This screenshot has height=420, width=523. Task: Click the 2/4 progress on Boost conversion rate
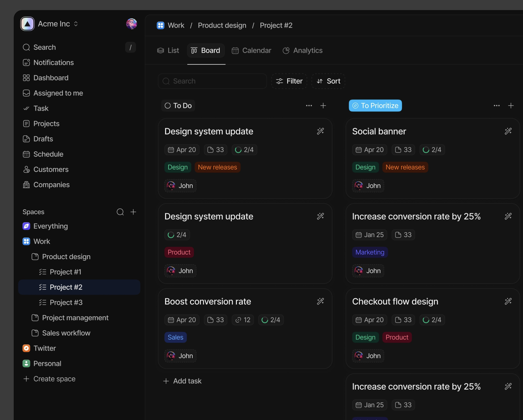[271, 320]
